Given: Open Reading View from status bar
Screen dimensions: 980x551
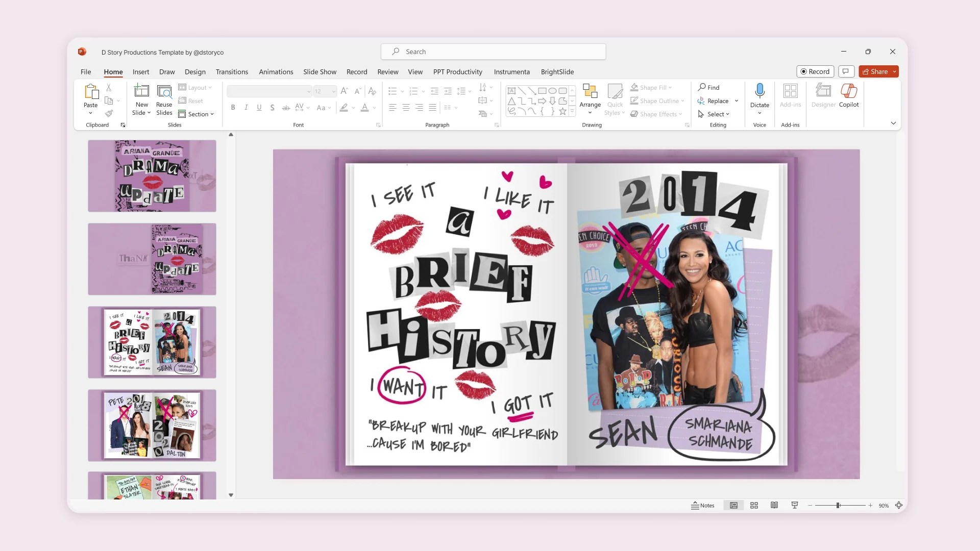Looking at the screenshot, I should click(774, 505).
